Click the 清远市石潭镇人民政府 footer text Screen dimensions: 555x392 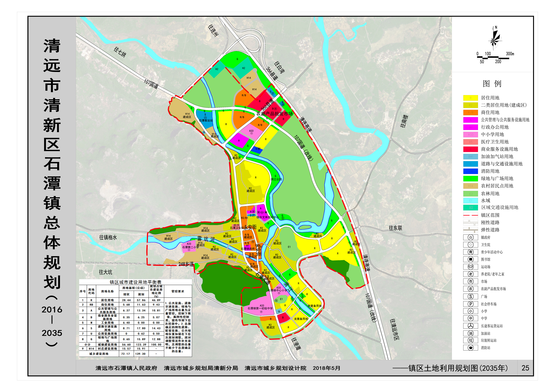[x=126, y=368]
